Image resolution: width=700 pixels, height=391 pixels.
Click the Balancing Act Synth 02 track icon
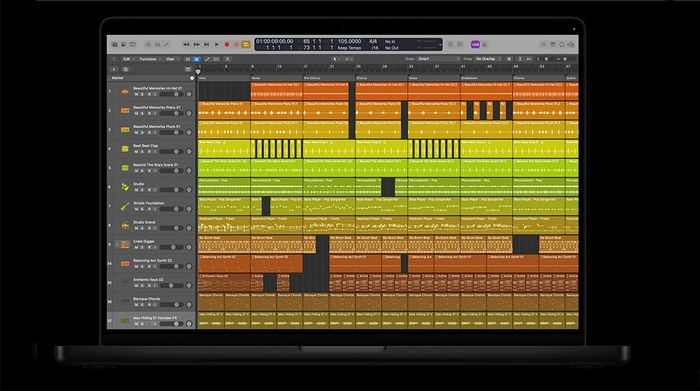[125, 264]
